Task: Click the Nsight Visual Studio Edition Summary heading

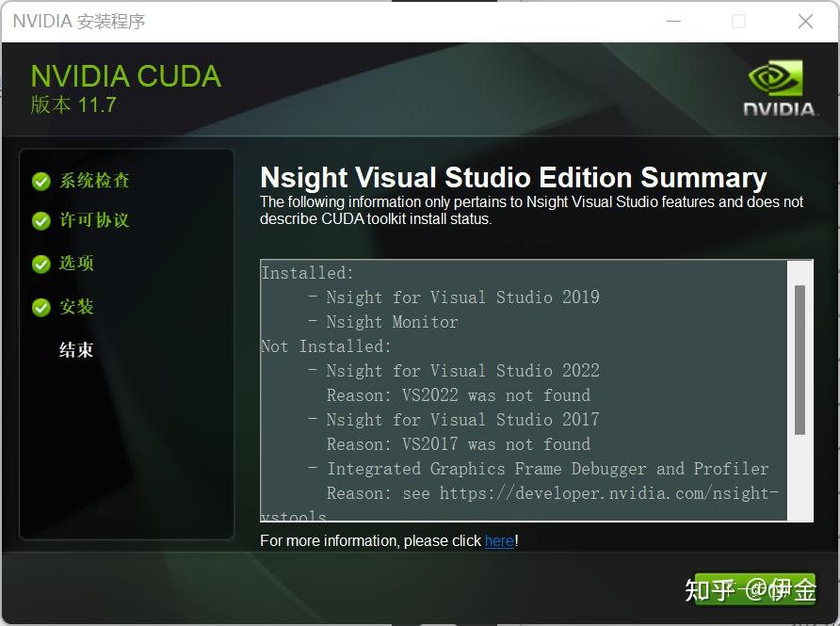Action: (x=513, y=178)
